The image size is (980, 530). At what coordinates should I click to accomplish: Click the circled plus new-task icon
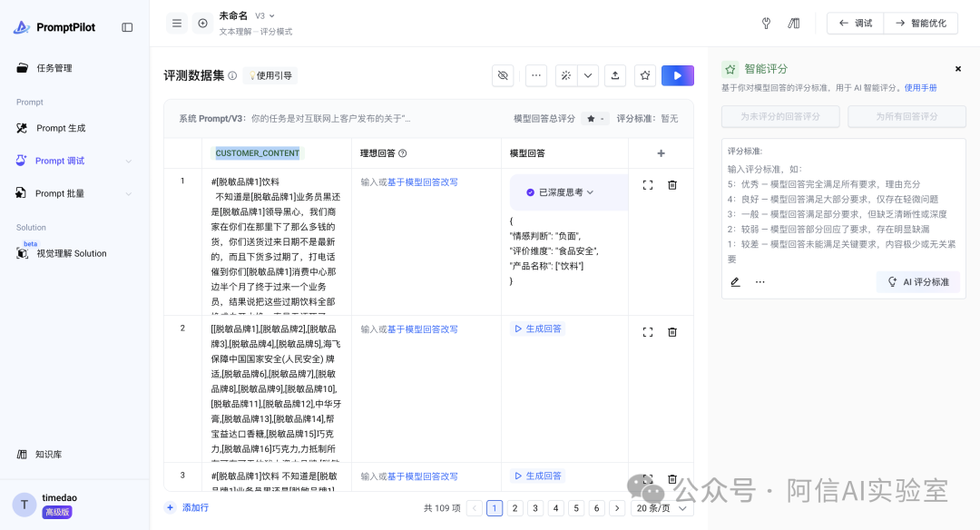pyautogui.click(x=202, y=23)
